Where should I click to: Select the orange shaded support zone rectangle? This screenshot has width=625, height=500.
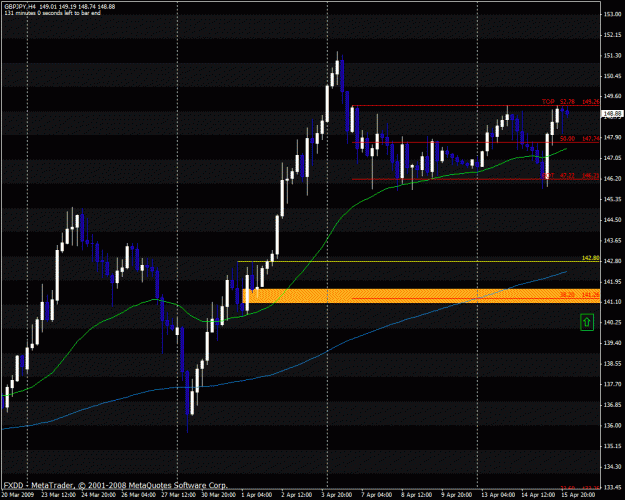point(421,296)
